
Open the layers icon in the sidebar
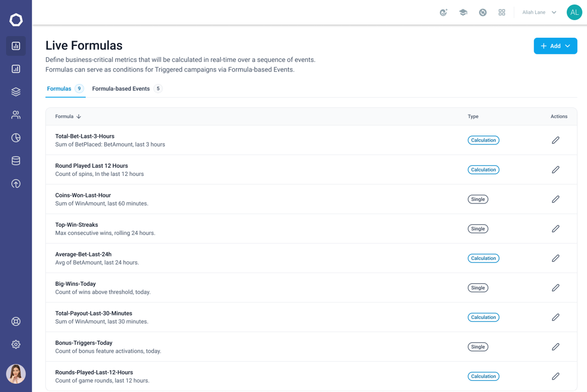(x=16, y=92)
